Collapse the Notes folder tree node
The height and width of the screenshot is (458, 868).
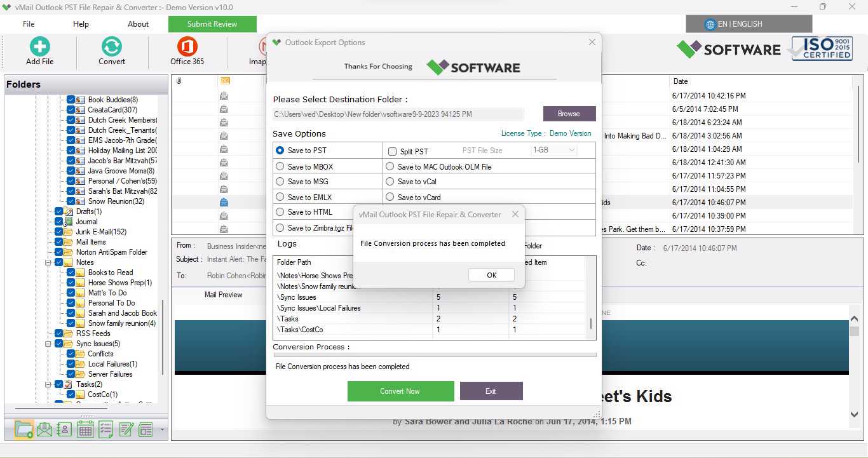tap(48, 262)
